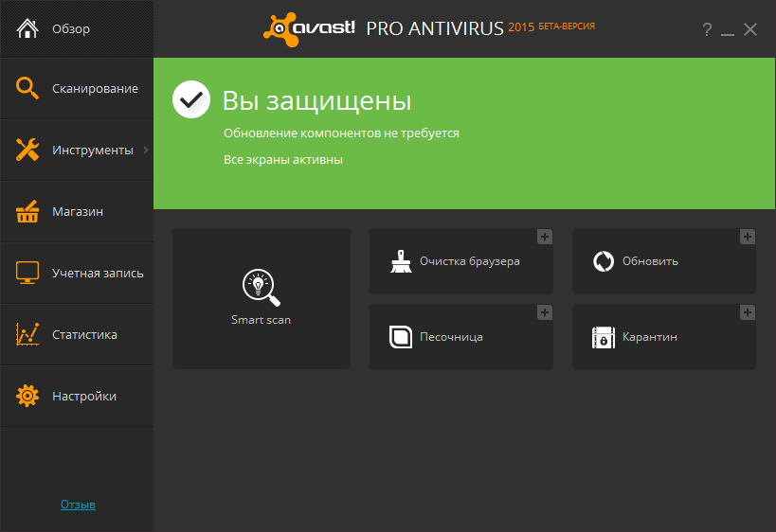Expand the Инструменты submenu arrow
Screen dimensions: 776x532
point(146,150)
